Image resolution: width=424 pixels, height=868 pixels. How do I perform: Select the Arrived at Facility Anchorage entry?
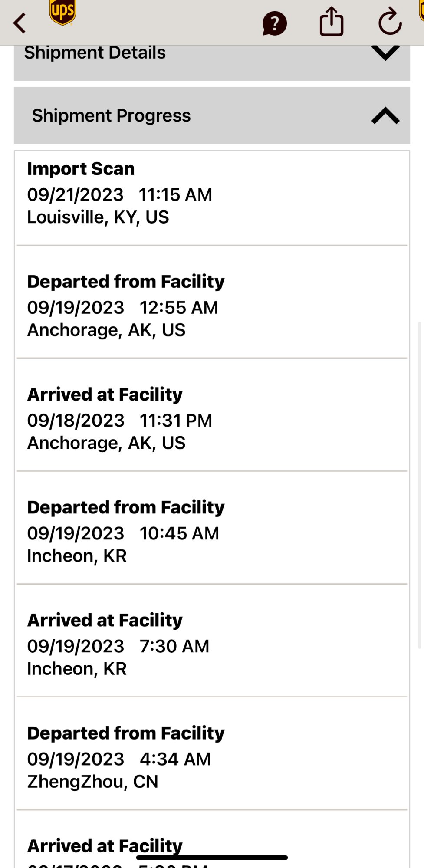(x=212, y=418)
